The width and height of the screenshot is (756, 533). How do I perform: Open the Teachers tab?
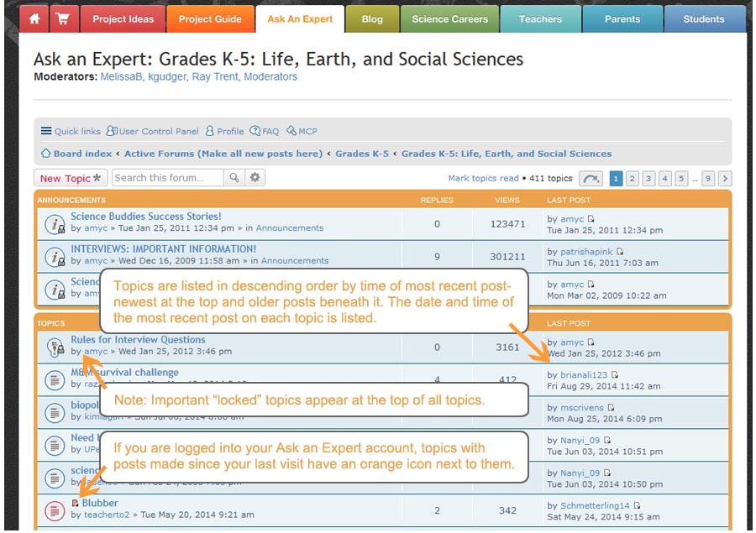(x=540, y=19)
